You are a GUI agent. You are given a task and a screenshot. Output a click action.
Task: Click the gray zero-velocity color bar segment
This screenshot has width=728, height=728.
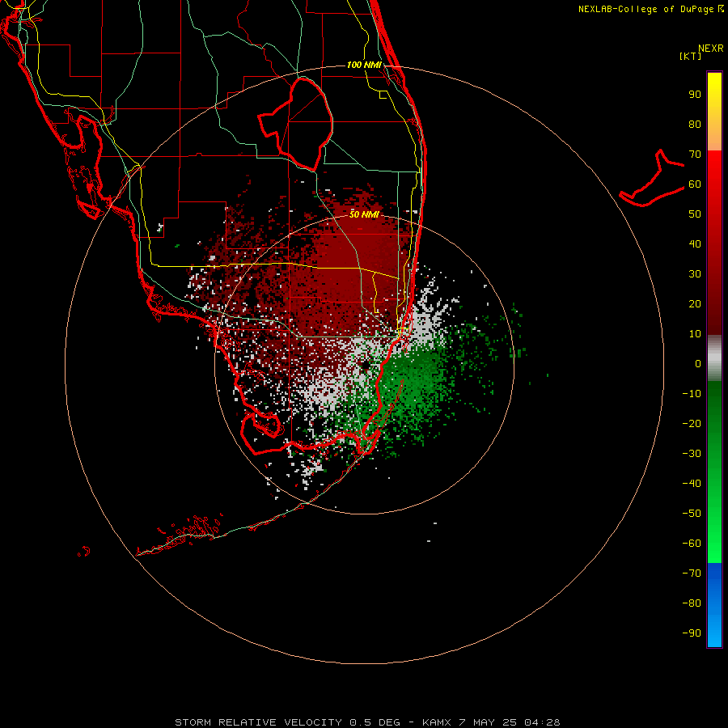(714, 358)
